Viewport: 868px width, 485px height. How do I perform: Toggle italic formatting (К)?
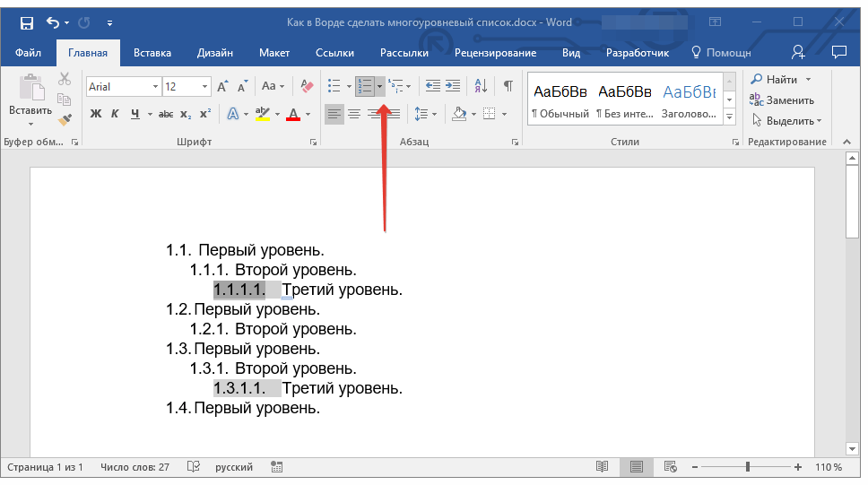115,114
